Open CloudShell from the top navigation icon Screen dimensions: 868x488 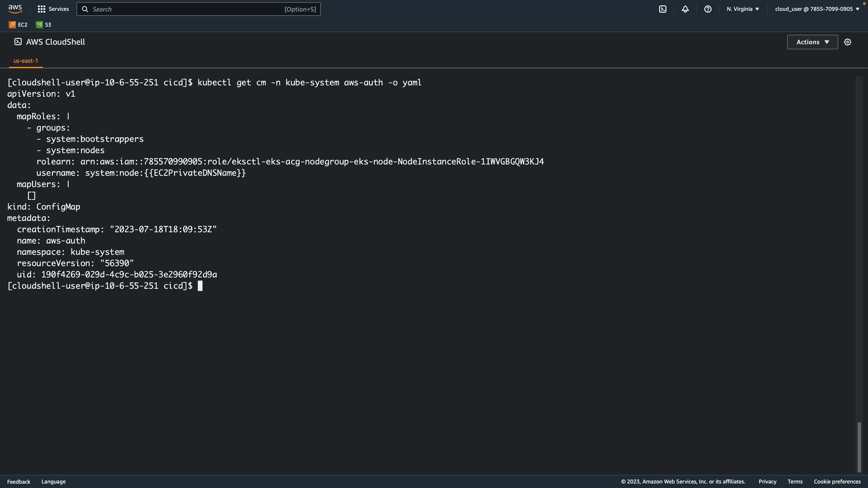click(x=663, y=9)
